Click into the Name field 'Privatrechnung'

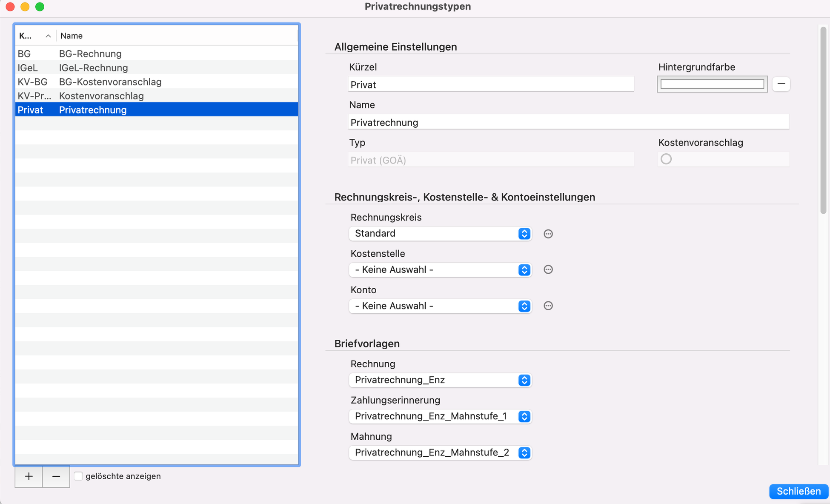569,122
